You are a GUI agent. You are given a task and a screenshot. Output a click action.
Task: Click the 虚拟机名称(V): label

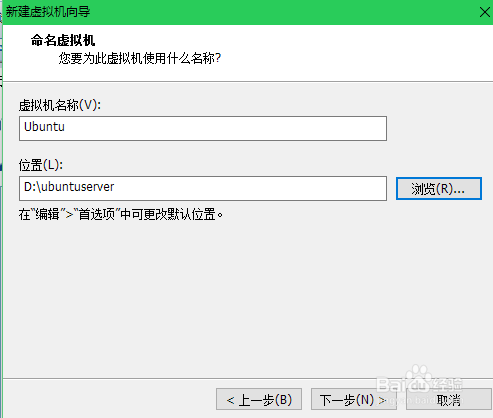pos(60,105)
